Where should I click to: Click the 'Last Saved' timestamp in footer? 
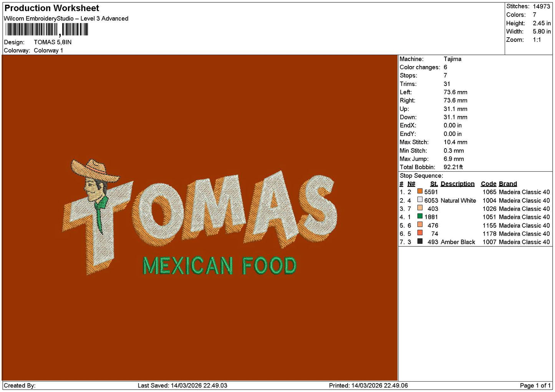coord(182,385)
